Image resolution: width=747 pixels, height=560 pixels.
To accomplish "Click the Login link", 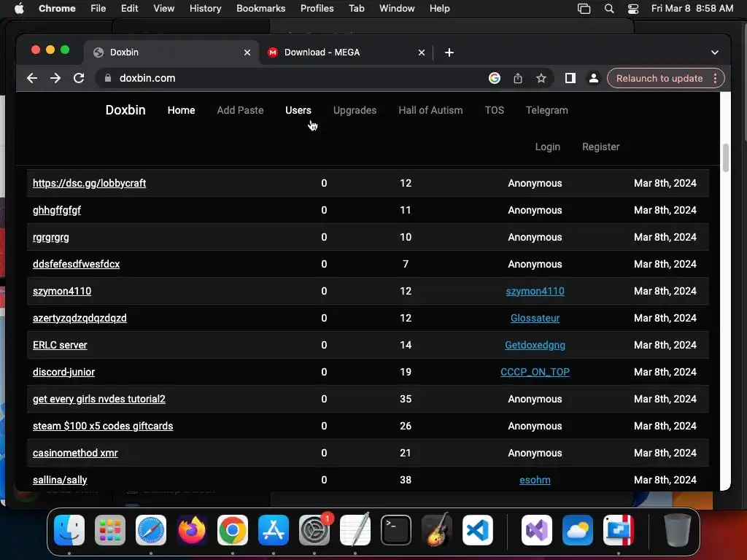I will point(547,147).
